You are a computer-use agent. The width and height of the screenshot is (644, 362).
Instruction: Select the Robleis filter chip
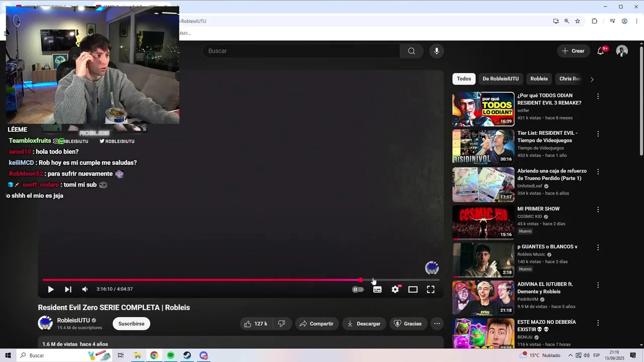tap(539, 79)
